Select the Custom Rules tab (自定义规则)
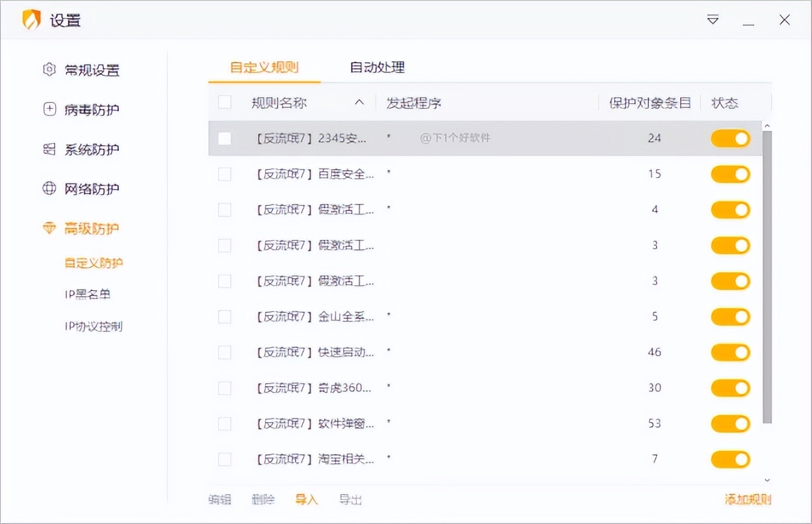The width and height of the screenshot is (812, 524). click(x=264, y=67)
